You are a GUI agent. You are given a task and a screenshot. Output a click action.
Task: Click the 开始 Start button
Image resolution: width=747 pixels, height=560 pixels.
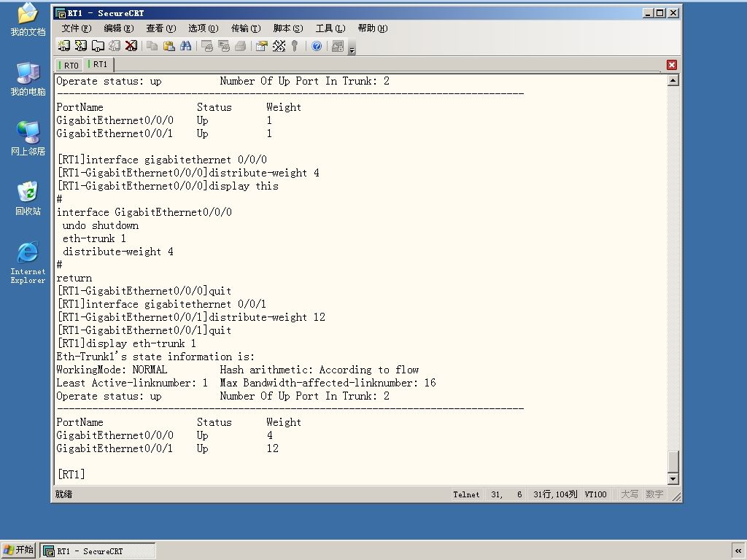(x=18, y=551)
